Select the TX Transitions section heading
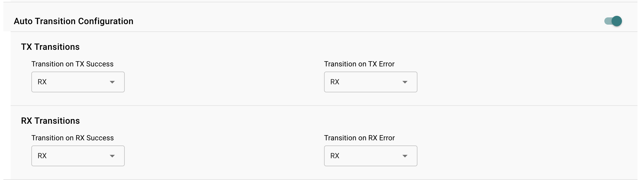 coord(50,47)
